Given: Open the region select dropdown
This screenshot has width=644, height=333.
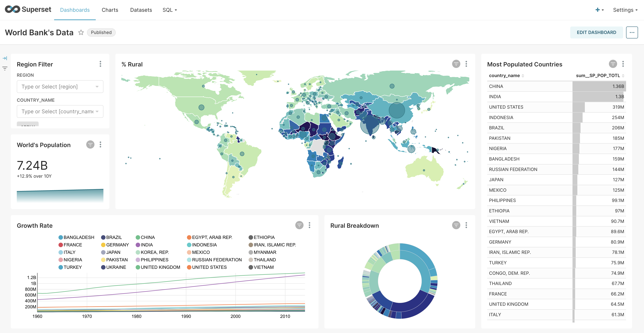Looking at the screenshot, I should [60, 86].
